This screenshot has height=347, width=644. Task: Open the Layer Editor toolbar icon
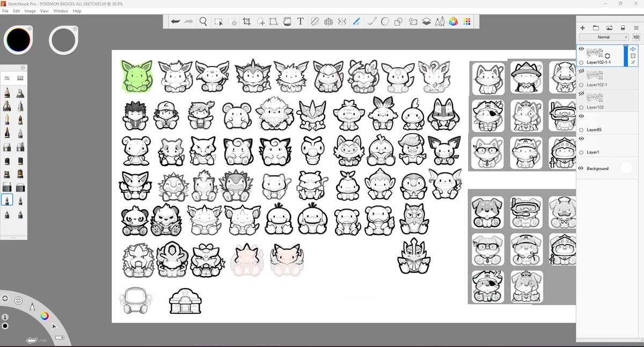[x=426, y=21]
